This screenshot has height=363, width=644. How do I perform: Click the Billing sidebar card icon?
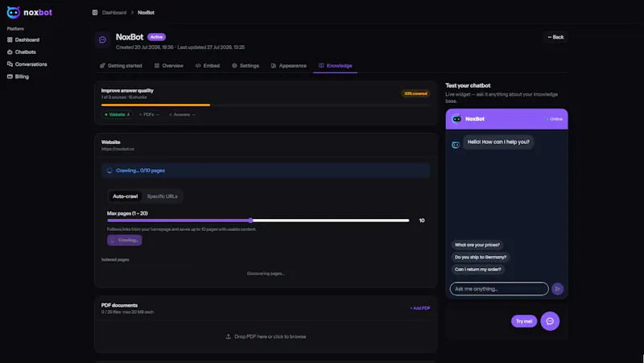point(10,76)
